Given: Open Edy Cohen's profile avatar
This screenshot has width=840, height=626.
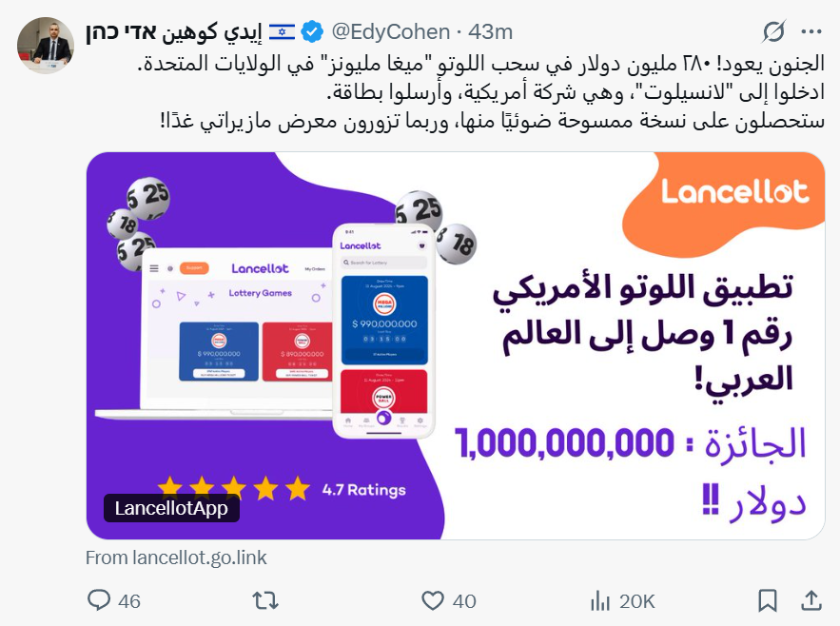Looking at the screenshot, I should 46,46.
